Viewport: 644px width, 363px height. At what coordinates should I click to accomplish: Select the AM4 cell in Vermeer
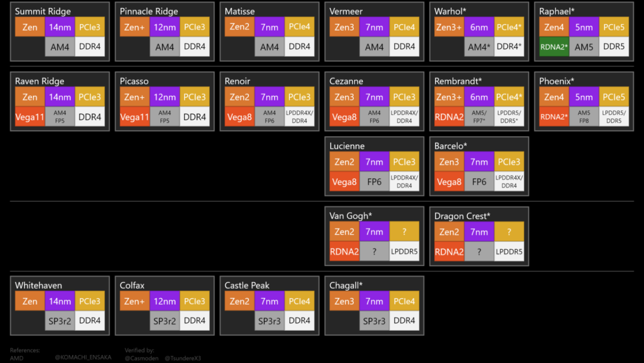click(374, 47)
